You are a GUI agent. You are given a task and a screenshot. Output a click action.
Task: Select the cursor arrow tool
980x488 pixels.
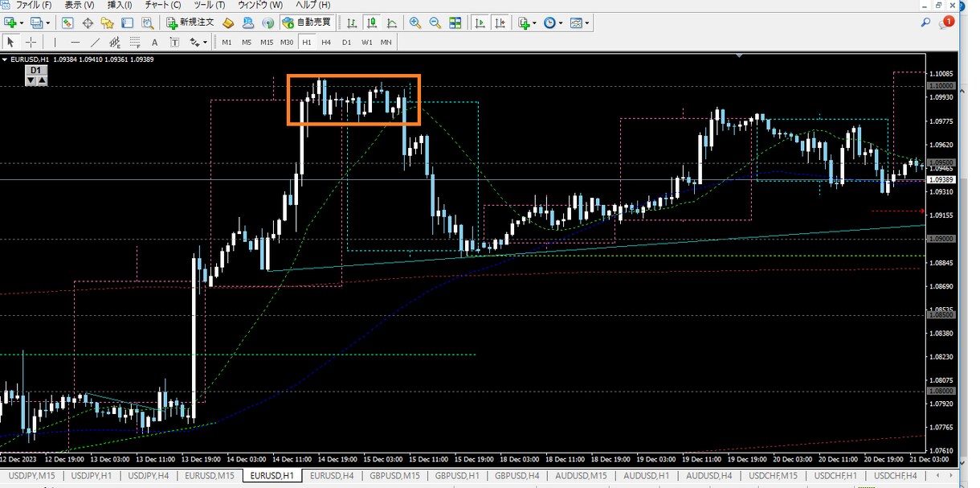tap(11, 42)
